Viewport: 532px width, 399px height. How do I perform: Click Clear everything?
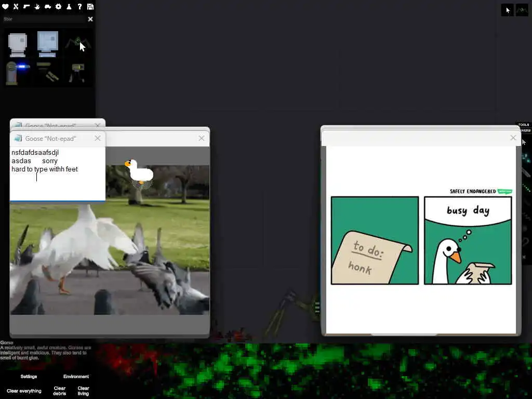(x=24, y=391)
